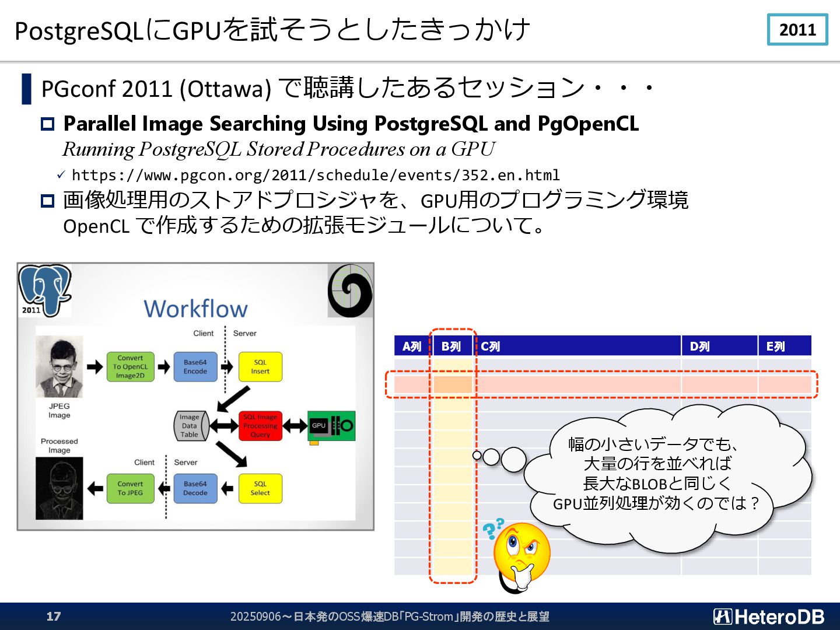Click the Base64 Decode box
The height and width of the screenshot is (630, 840).
tap(195, 488)
